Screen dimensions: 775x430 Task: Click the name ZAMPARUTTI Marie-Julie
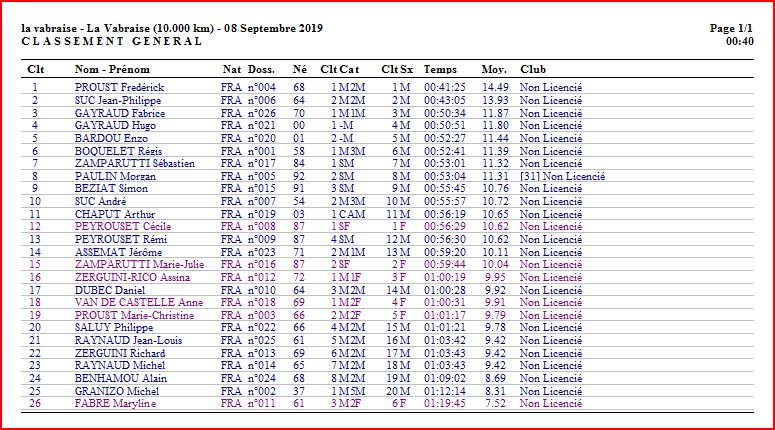pos(139,265)
